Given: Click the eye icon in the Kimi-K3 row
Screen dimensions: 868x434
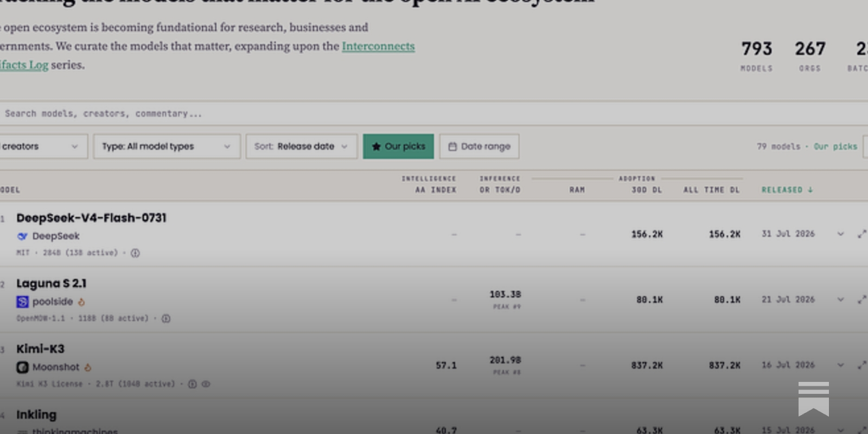Looking at the screenshot, I should [x=206, y=384].
